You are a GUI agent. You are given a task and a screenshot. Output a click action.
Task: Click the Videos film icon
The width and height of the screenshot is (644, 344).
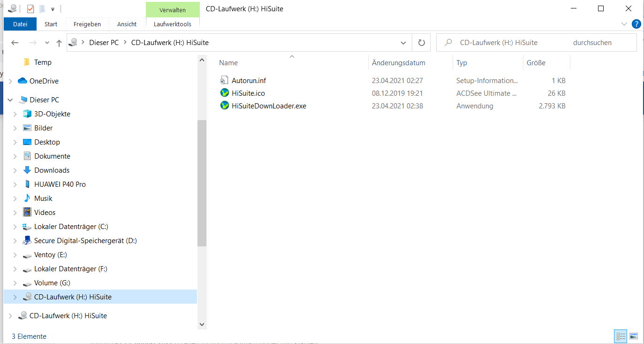[x=27, y=212]
